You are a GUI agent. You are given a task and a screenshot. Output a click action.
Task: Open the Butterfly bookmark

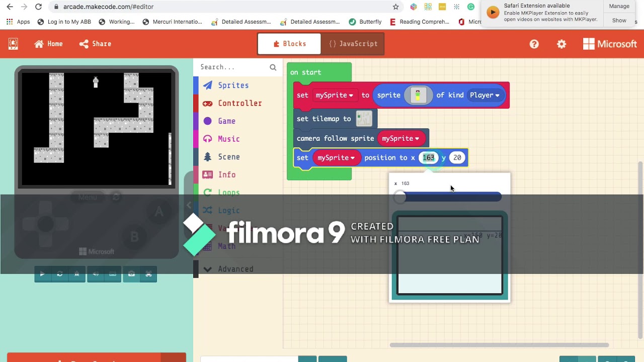[x=365, y=22]
